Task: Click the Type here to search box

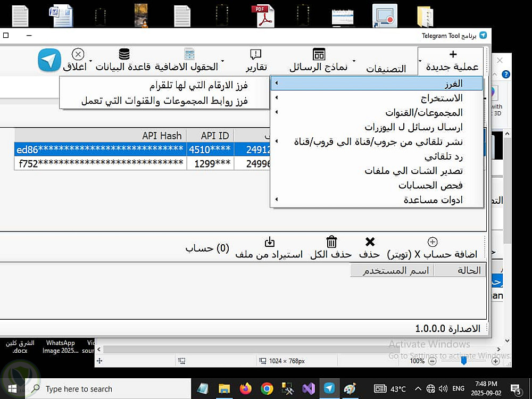Action: (108, 389)
